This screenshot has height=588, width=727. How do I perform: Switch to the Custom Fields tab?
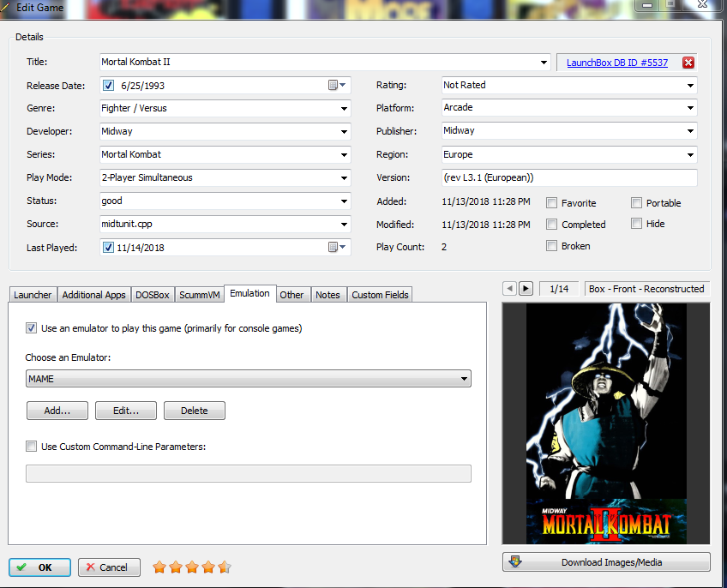[x=380, y=295]
